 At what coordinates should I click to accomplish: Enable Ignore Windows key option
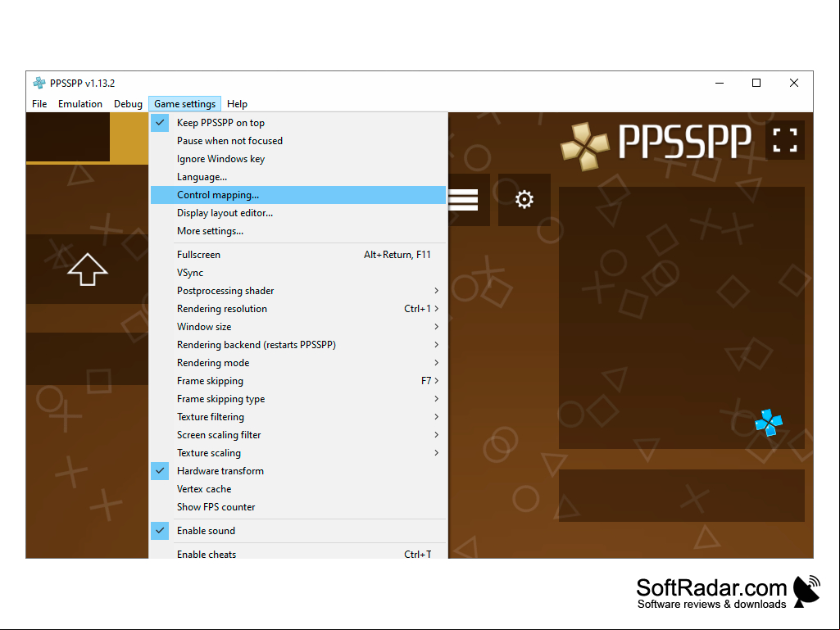coord(297,159)
